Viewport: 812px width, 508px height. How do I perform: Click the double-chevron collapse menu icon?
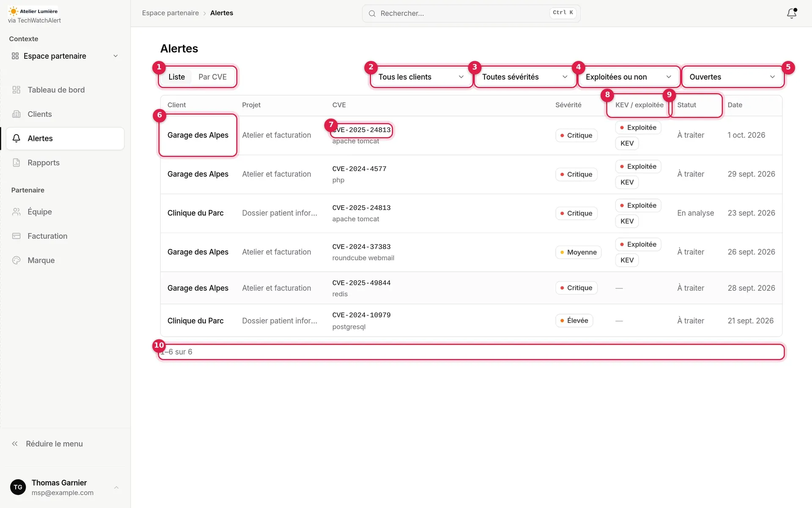(15, 444)
